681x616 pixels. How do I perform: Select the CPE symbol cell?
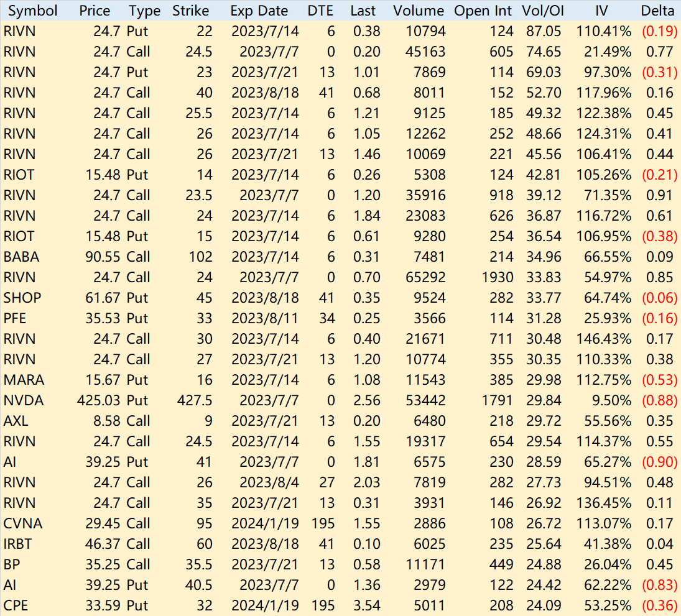point(16,605)
